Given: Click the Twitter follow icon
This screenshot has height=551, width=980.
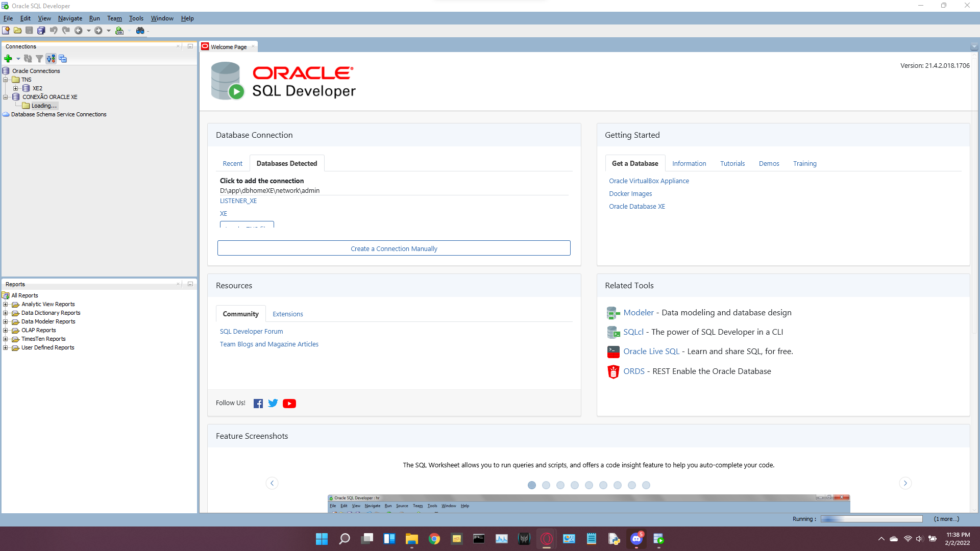Looking at the screenshot, I should click(273, 403).
